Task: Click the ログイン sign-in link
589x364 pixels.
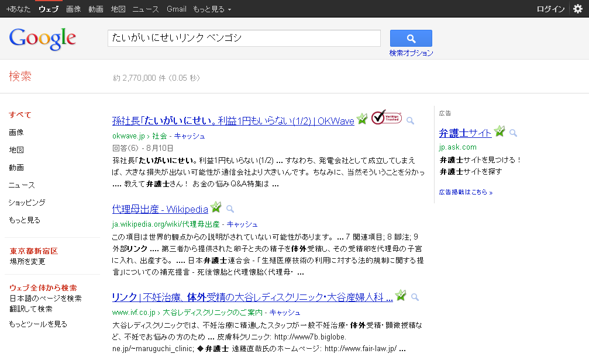Action: (550, 9)
